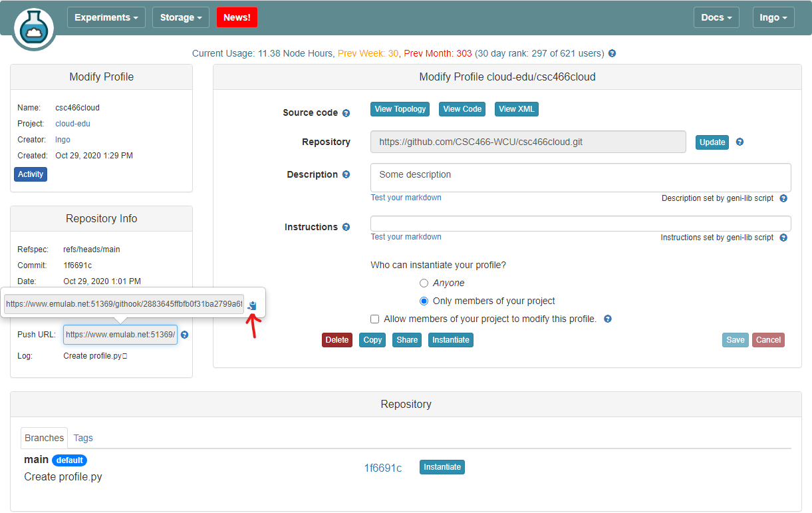
Task: Click help icon beside Update button
Action: pyautogui.click(x=740, y=142)
